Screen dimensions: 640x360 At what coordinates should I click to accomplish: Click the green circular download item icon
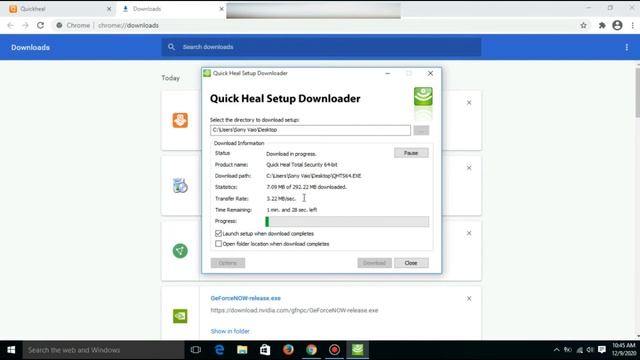point(180,251)
